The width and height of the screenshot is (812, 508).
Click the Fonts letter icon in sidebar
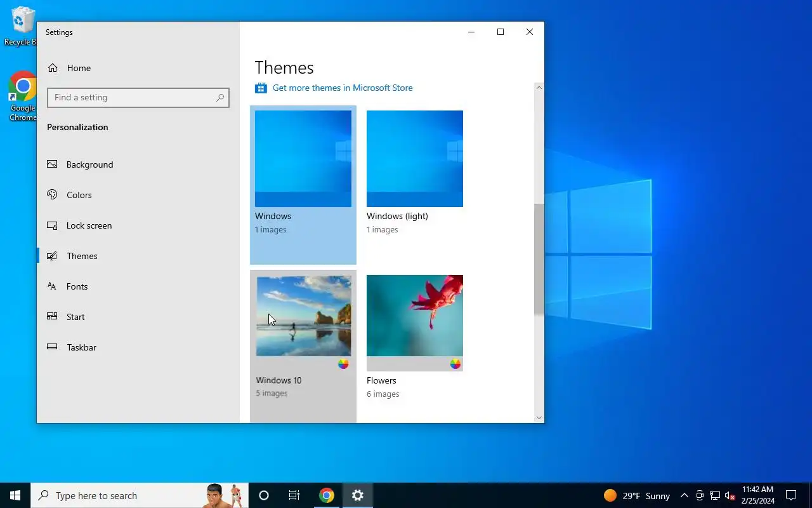pyautogui.click(x=53, y=286)
